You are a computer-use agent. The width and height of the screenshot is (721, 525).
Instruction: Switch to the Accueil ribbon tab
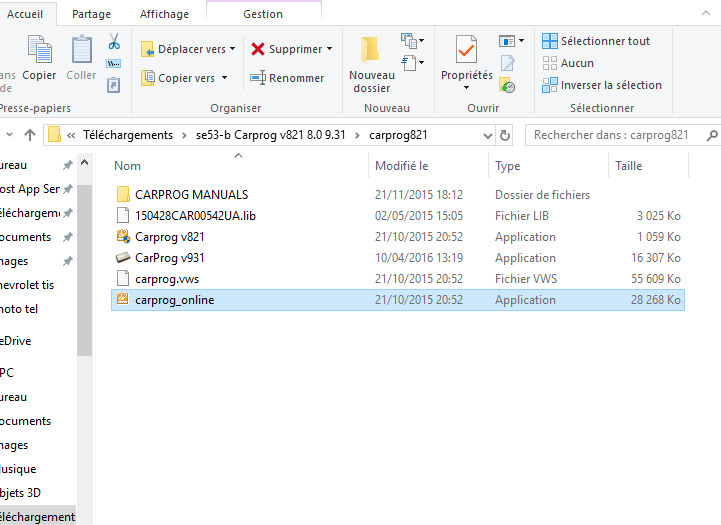[x=25, y=14]
